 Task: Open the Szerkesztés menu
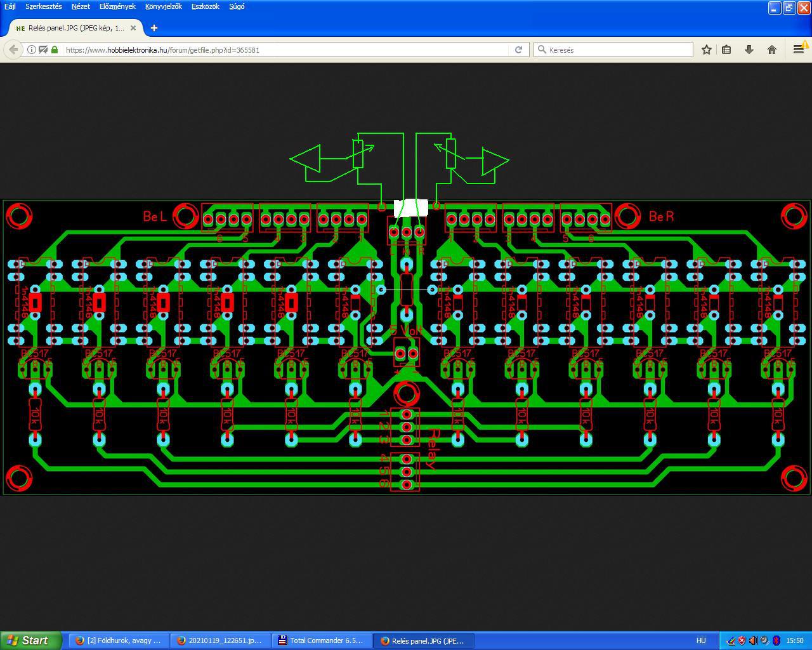click(44, 6)
